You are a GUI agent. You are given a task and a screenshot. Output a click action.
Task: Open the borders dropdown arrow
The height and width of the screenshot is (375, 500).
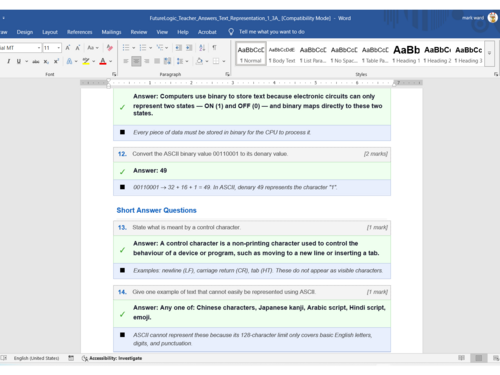tap(224, 61)
